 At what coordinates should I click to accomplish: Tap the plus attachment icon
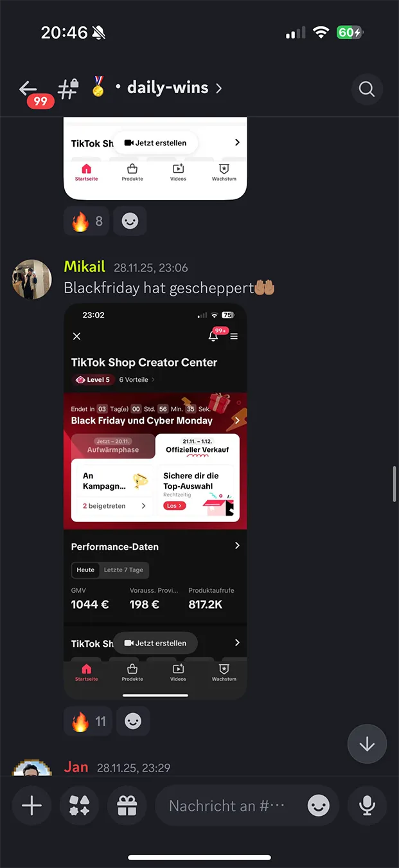click(x=31, y=806)
